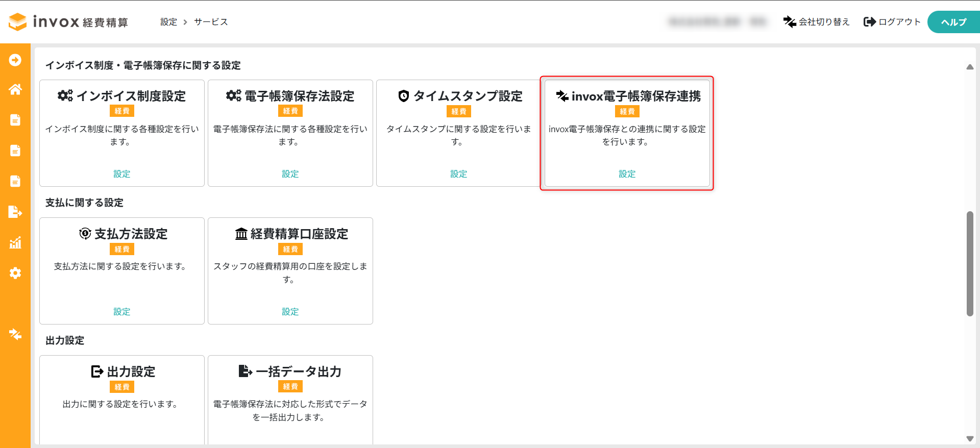Open the first document icon in sidebar
This screenshot has width=980, height=448.
pos(15,120)
